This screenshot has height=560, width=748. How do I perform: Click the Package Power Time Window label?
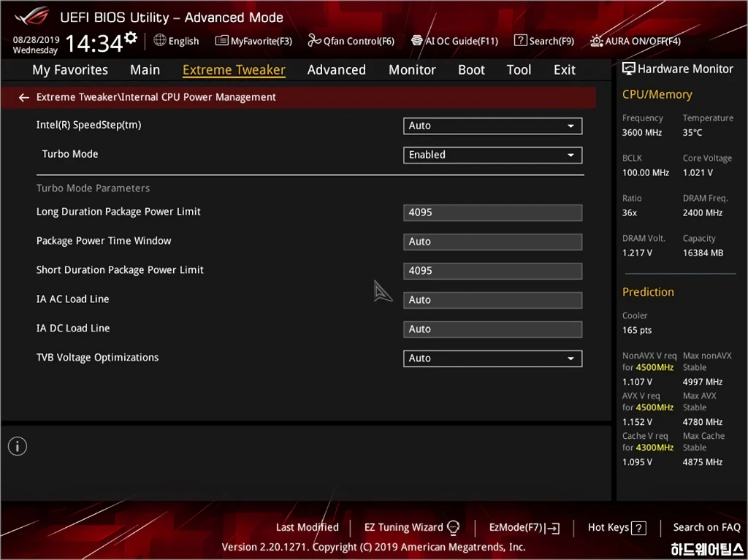pos(104,241)
